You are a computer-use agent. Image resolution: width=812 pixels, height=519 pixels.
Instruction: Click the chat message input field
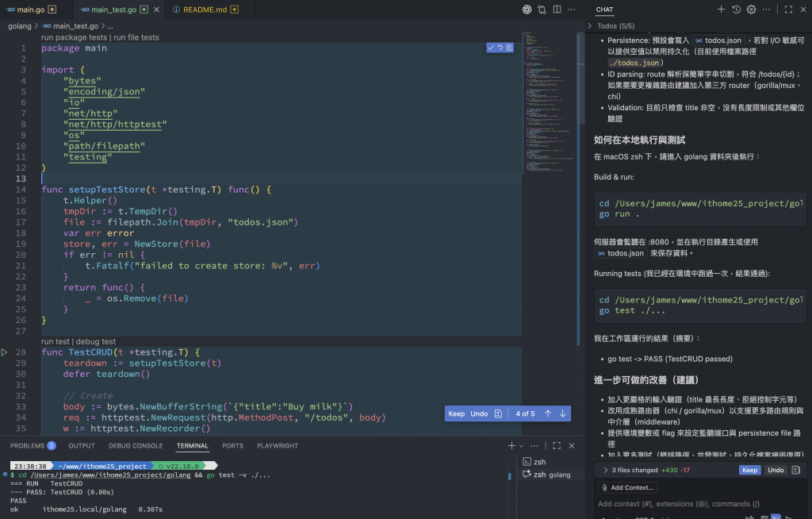click(699, 504)
